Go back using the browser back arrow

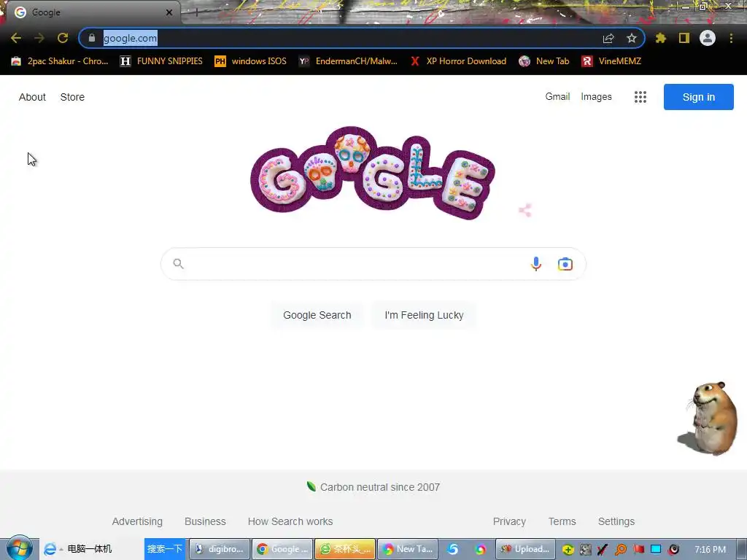pyautogui.click(x=16, y=38)
